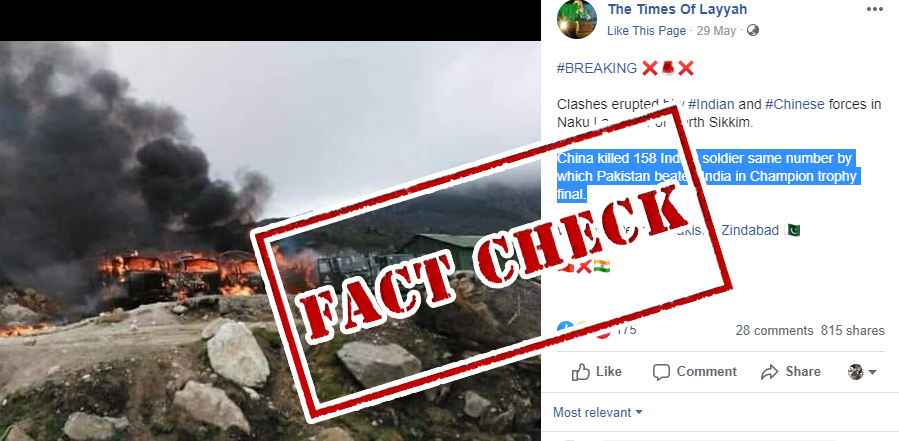Click the small profile avatar beside Share
Image resolution: width=899 pixels, height=441 pixels.
(x=855, y=372)
